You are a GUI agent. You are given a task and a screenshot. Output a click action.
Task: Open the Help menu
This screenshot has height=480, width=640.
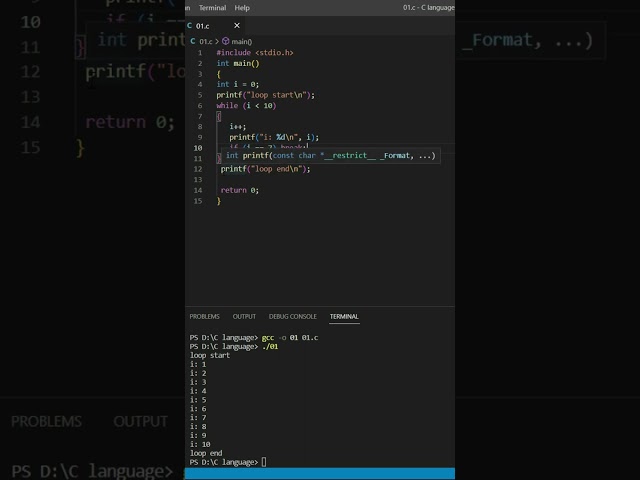coord(242,8)
